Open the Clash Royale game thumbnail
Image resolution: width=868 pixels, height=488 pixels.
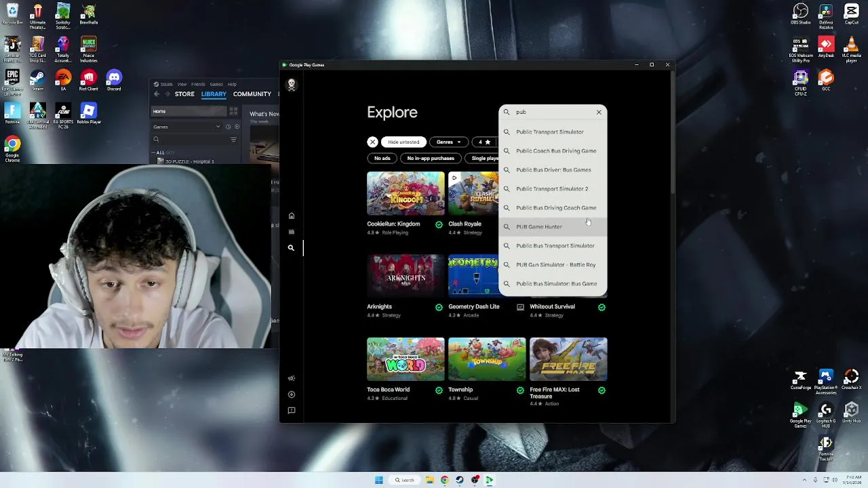(x=473, y=194)
